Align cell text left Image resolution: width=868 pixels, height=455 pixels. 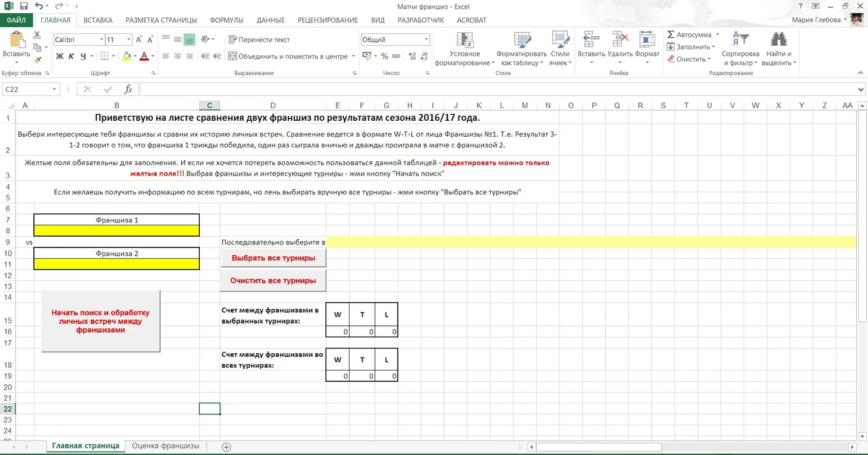pyautogui.click(x=166, y=57)
